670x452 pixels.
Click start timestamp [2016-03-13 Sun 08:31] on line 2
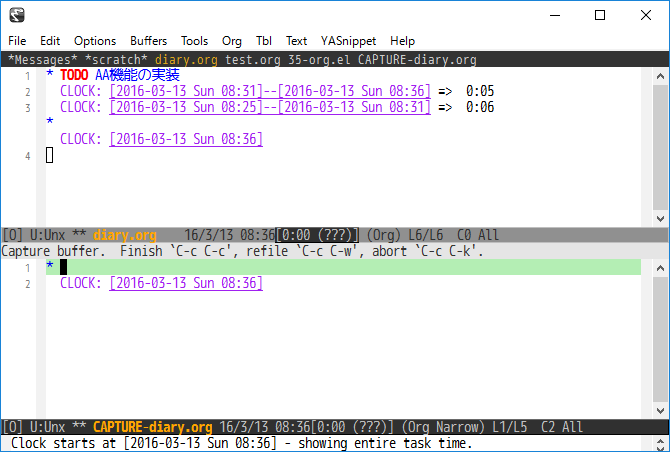click(x=186, y=91)
